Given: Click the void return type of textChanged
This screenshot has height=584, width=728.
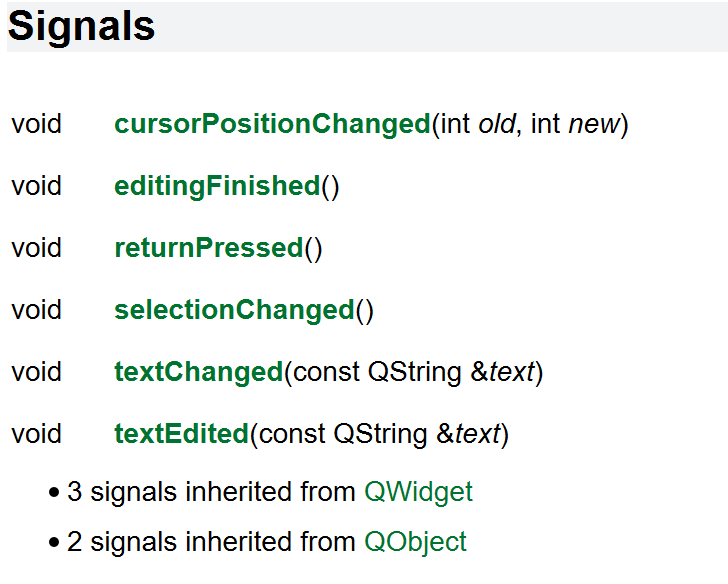Looking at the screenshot, I should (x=37, y=372).
